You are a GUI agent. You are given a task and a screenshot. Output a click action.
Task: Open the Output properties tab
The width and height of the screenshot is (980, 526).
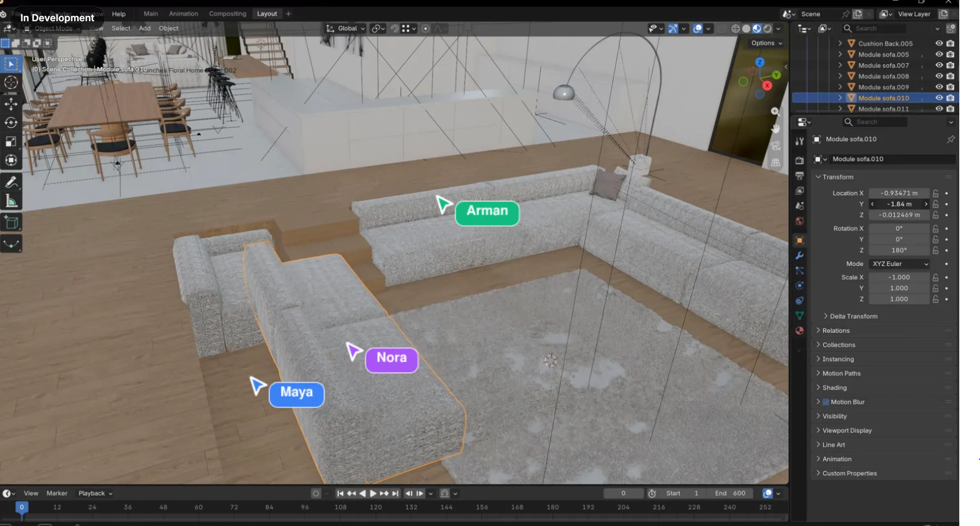(x=799, y=176)
